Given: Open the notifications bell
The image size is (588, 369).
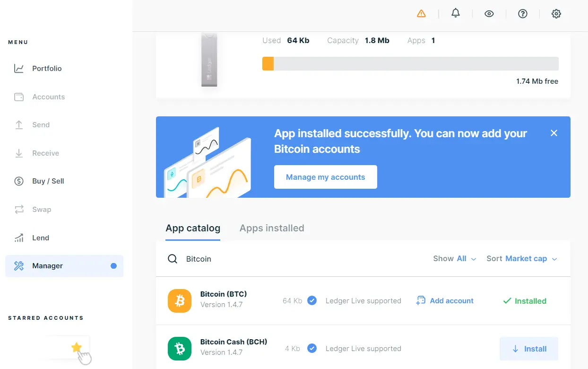Looking at the screenshot, I should point(456,13).
